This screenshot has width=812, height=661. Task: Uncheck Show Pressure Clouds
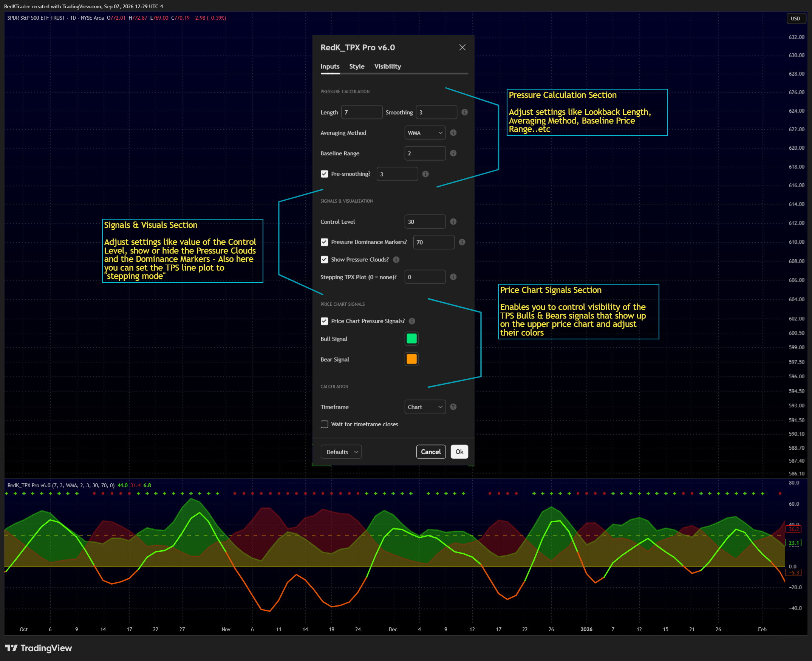(x=324, y=260)
